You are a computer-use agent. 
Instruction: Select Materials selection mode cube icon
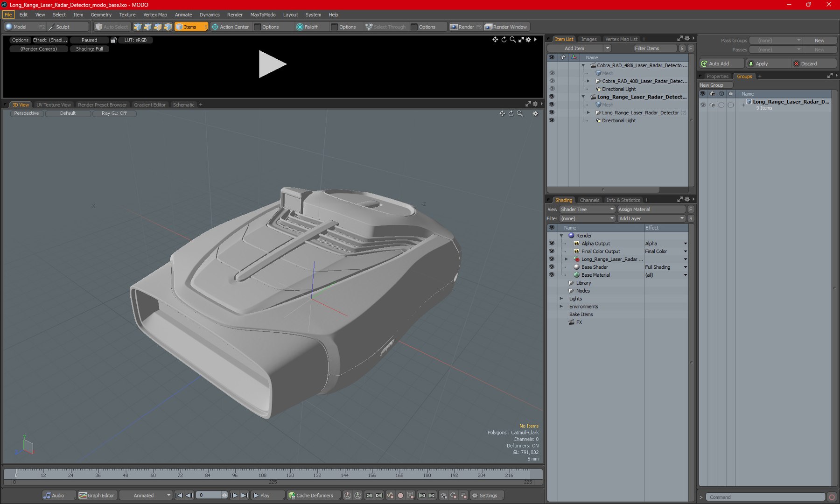pos(168,27)
